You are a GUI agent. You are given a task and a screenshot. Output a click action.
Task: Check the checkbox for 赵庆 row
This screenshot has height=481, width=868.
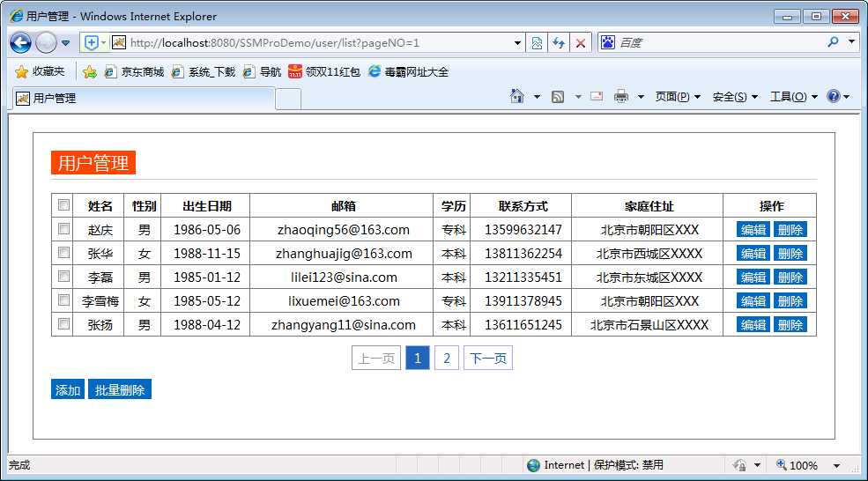(x=63, y=228)
